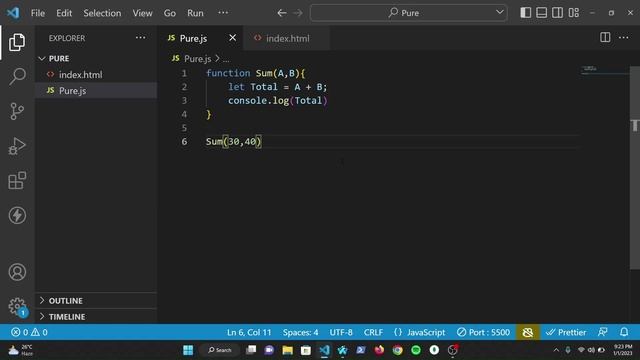Open the Extensions view

pyautogui.click(x=17, y=180)
